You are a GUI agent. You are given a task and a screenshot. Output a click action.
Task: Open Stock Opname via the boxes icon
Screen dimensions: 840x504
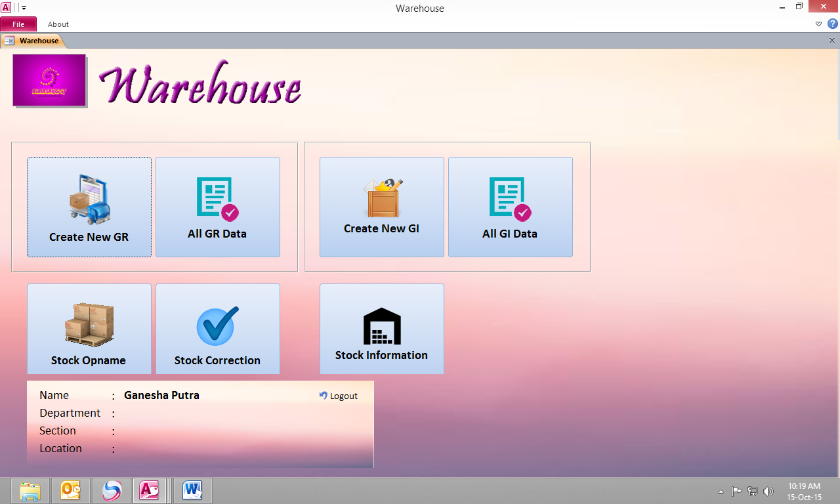(89, 323)
